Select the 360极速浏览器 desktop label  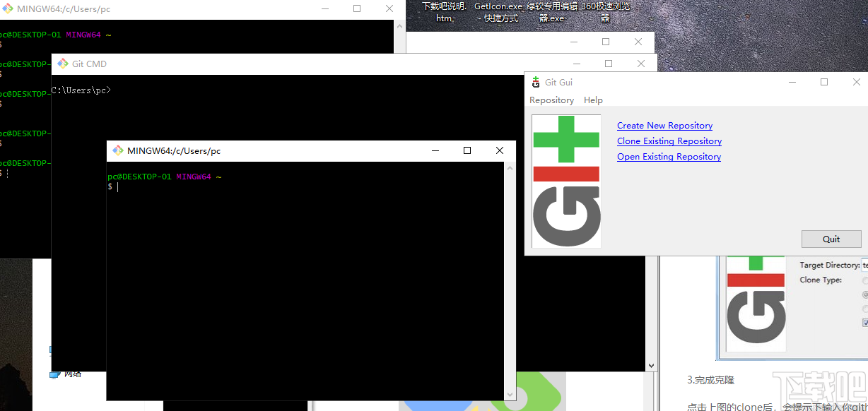[x=605, y=12]
